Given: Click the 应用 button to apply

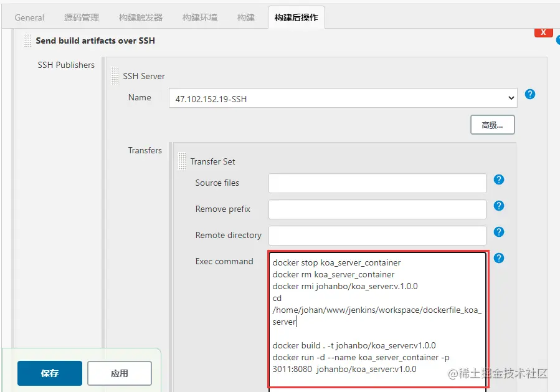Looking at the screenshot, I should tap(119, 373).
